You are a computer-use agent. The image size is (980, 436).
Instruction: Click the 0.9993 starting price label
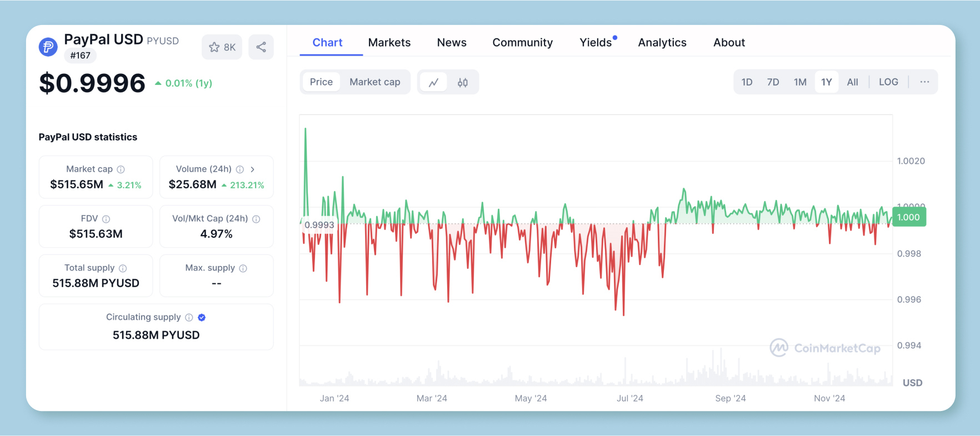coord(319,225)
